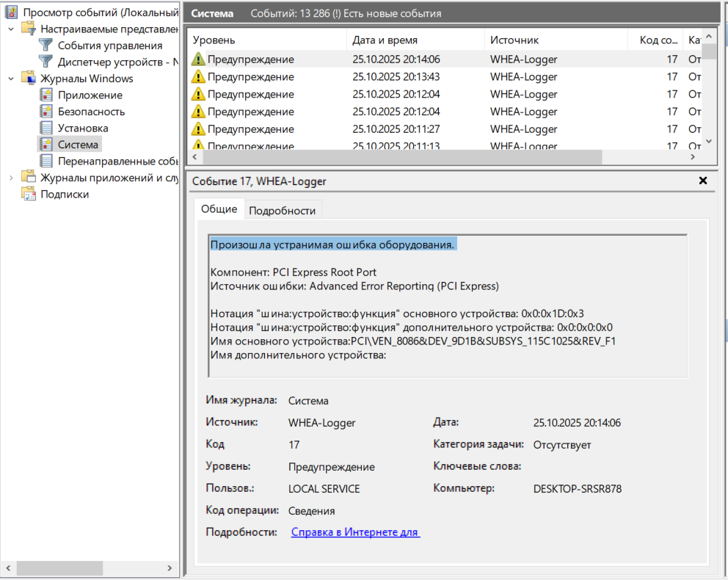
Task: Switch to the 'Общие' tab
Action: click(x=219, y=209)
